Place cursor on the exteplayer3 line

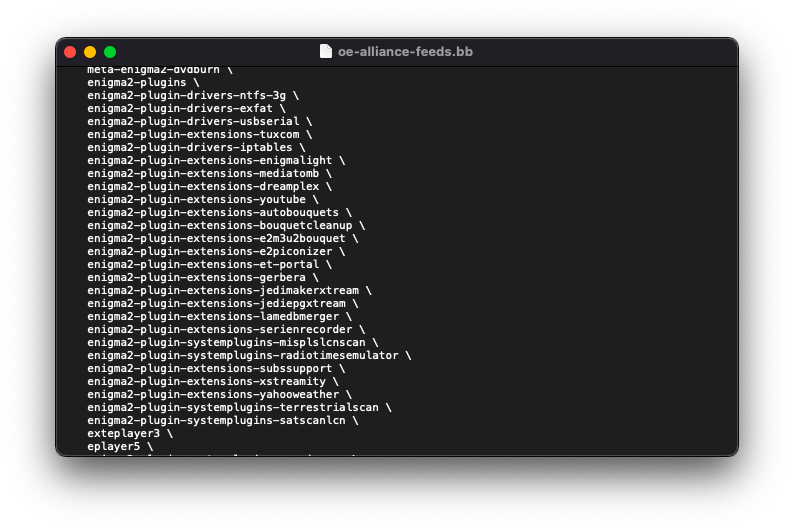(x=123, y=433)
